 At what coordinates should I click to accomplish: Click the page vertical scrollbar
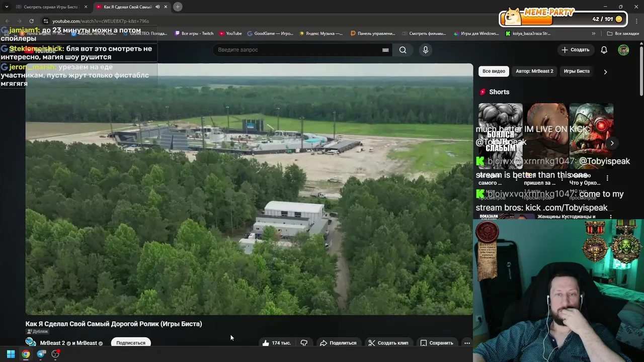click(x=641, y=70)
